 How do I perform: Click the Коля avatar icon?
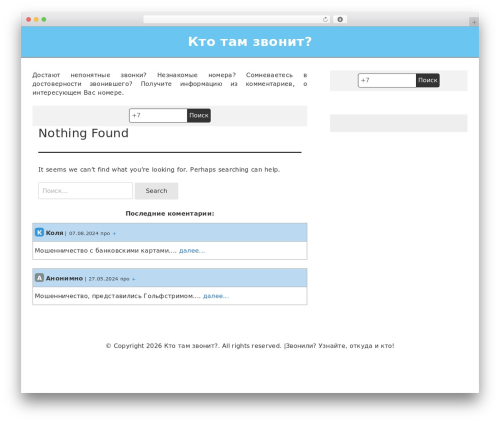(39, 232)
